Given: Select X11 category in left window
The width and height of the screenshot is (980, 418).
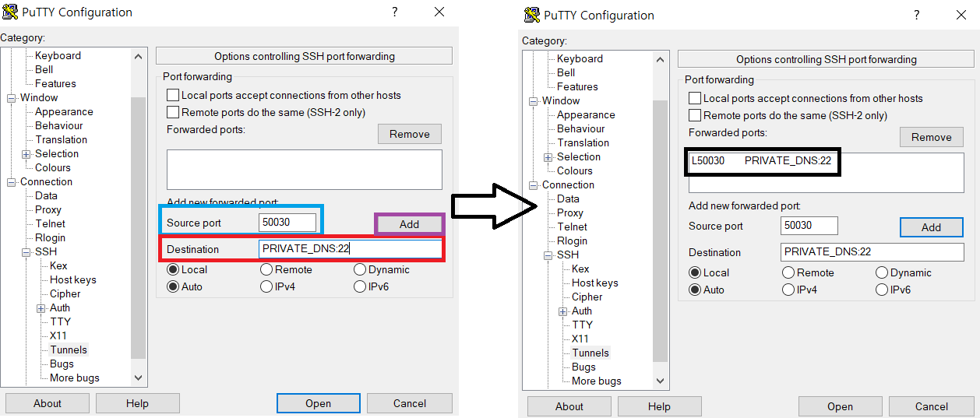Looking at the screenshot, I should coord(58,335).
